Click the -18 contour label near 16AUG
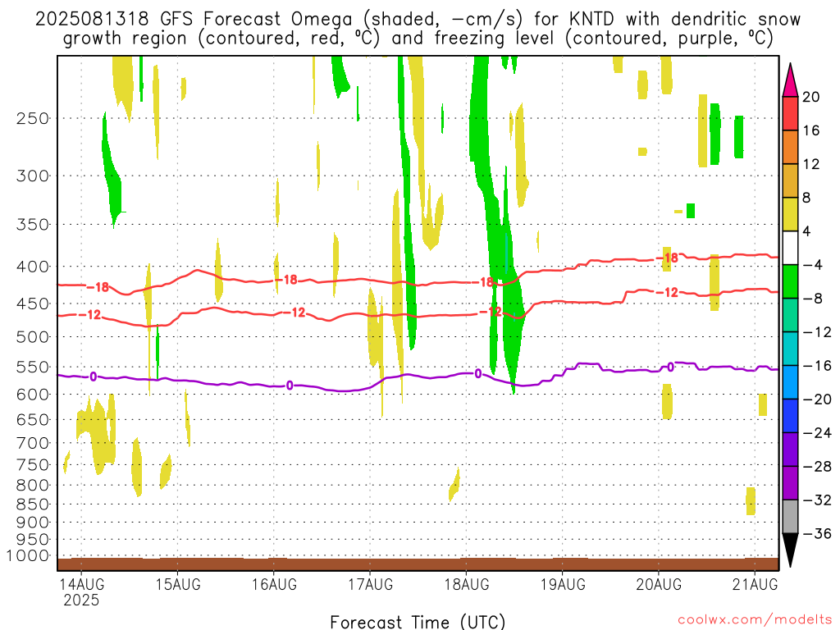The width and height of the screenshot is (840, 630). [x=286, y=280]
